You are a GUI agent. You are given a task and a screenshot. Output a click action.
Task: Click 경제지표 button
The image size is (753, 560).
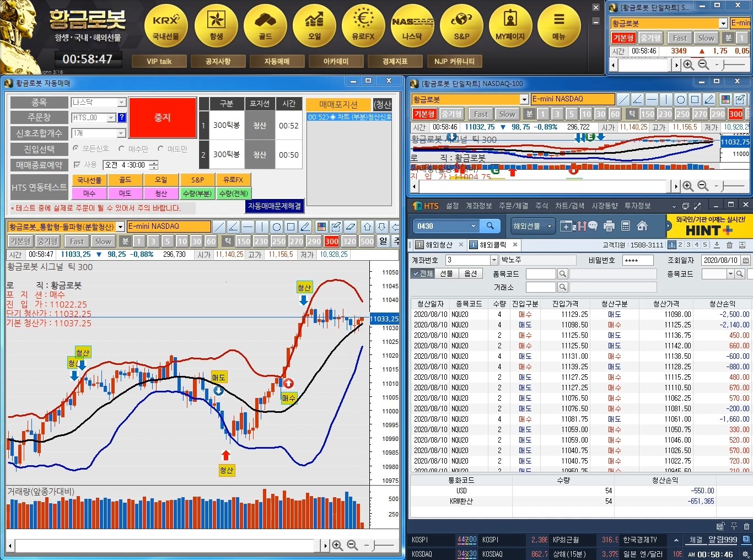click(x=395, y=61)
